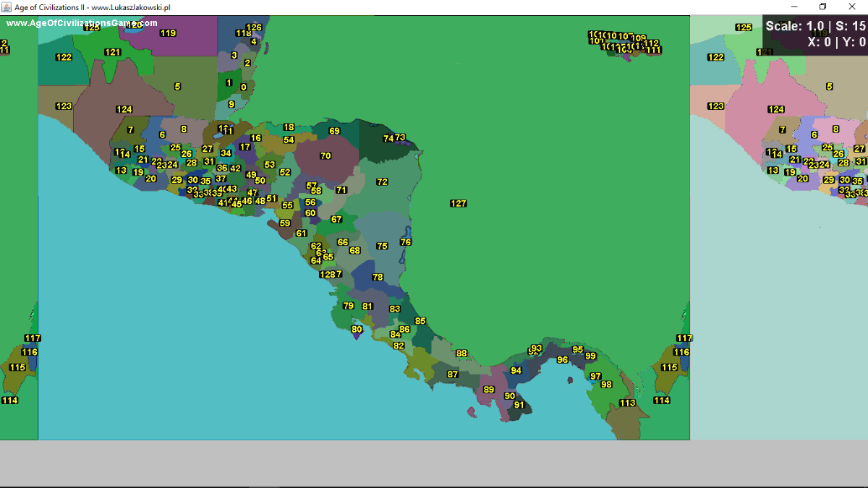Select province label 9

point(231,104)
